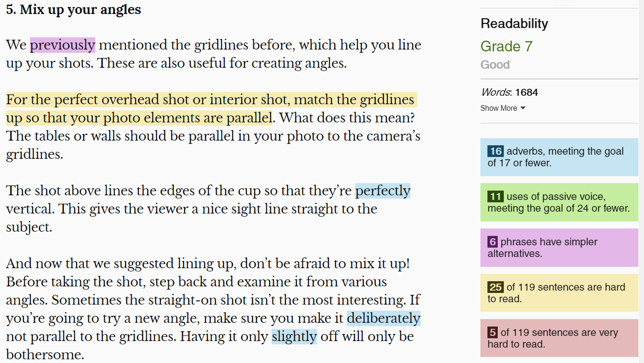Click the highlighted adverb "slightly"
Viewport: 644px width, 363px height.
click(294, 336)
